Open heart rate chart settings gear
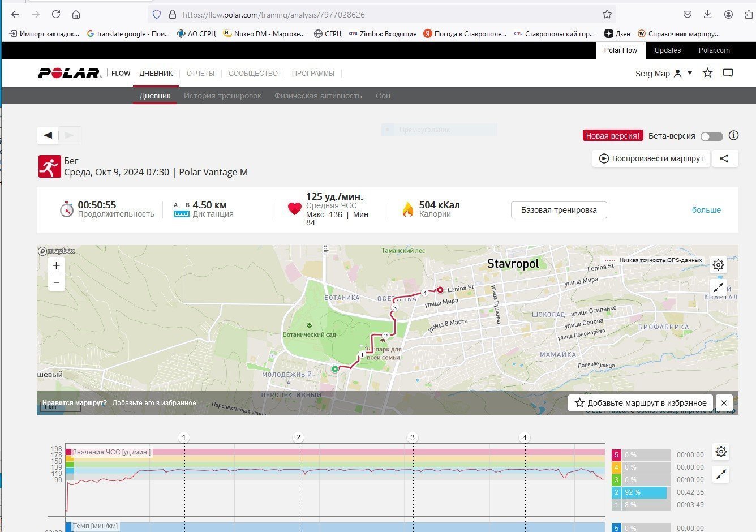 click(721, 452)
